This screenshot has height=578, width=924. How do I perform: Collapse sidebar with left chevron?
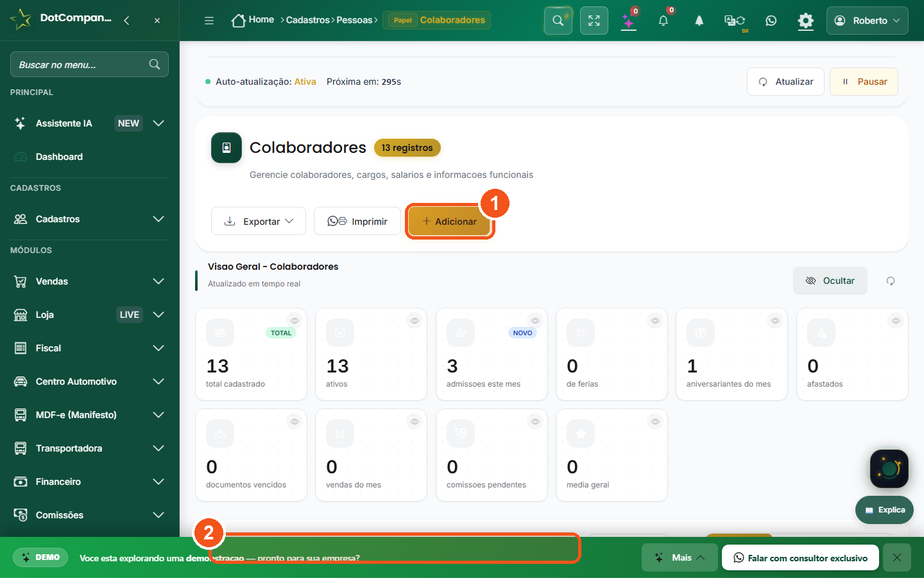click(x=127, y=21)
